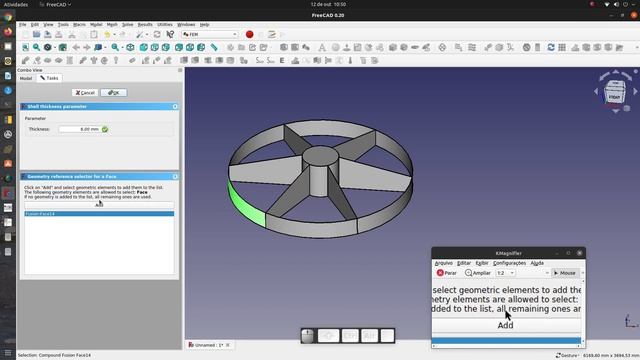Click the Cancel button in the task panel
This screenshot has width=640, height=360.
pos(85,93)
